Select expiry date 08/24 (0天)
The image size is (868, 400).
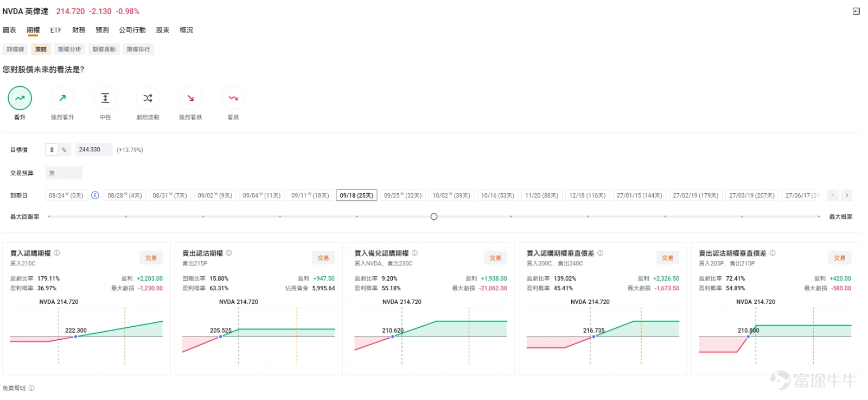point(66,195)
